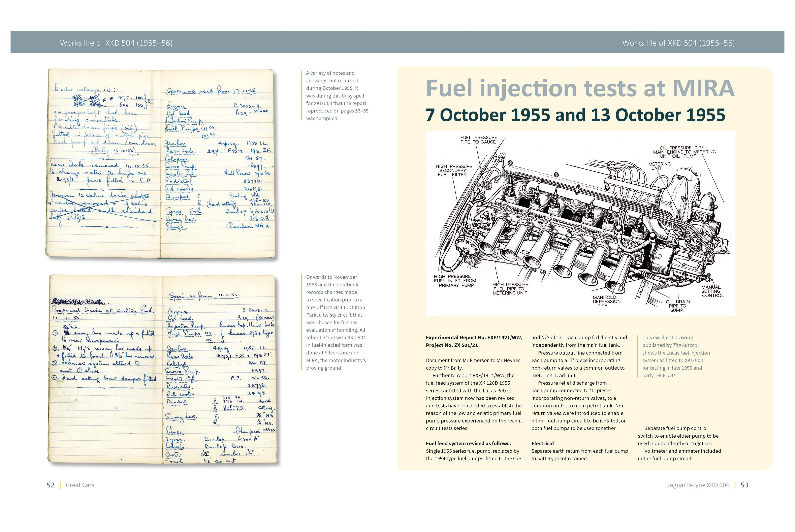
Task: Click the page number "53"
Action: [x=744, y=485]
